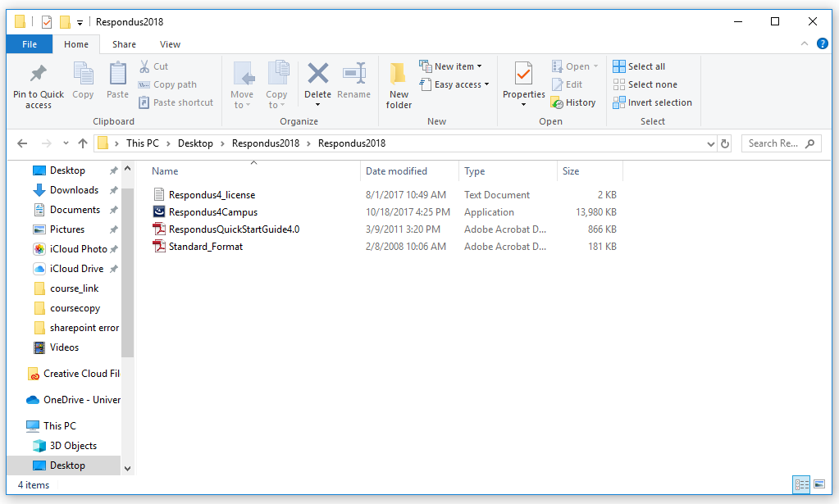Go up one folder level
Viewport: 839px width, 504px height.
(82, 143)
